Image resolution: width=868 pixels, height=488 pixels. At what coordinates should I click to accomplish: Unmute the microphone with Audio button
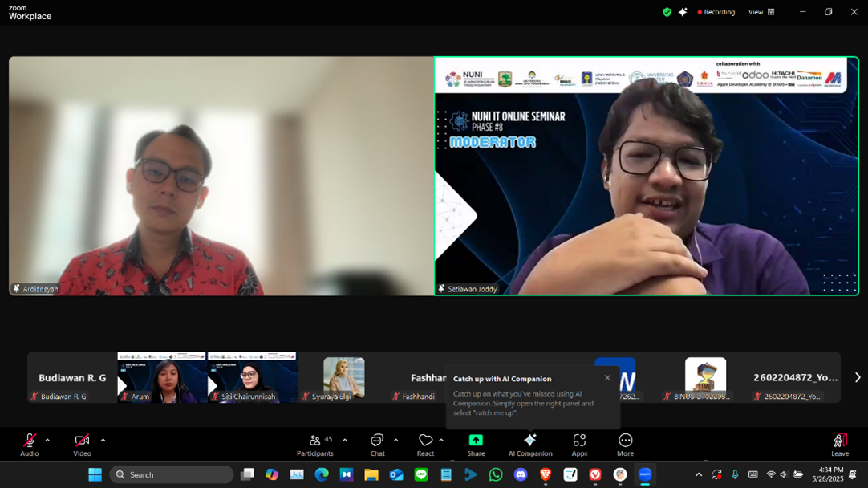pos(30,445)
